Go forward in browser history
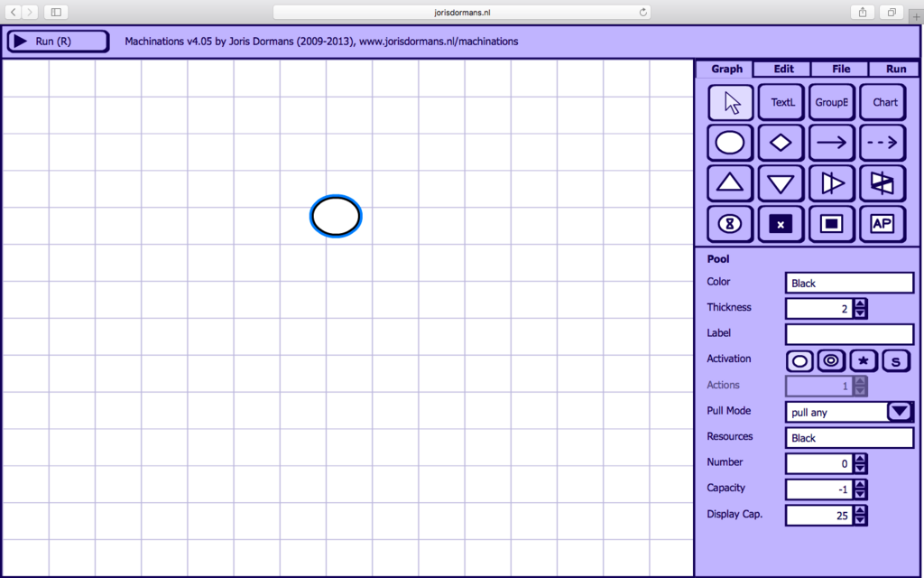The height and width of the screenshot is (578, 924). [30, 12]
